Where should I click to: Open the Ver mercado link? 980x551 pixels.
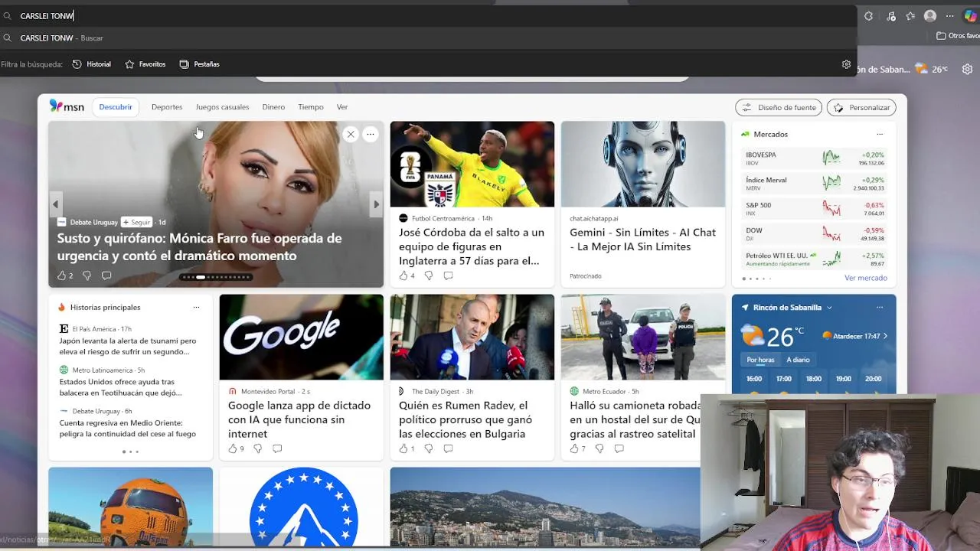pyautogui.click(x=866, y=278)
